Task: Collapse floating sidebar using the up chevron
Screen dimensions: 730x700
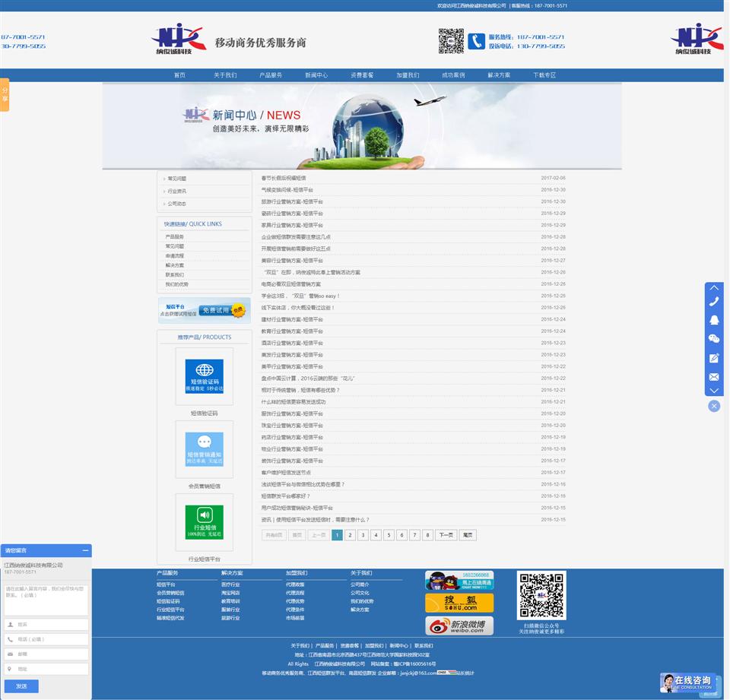Action: [714, 287]
